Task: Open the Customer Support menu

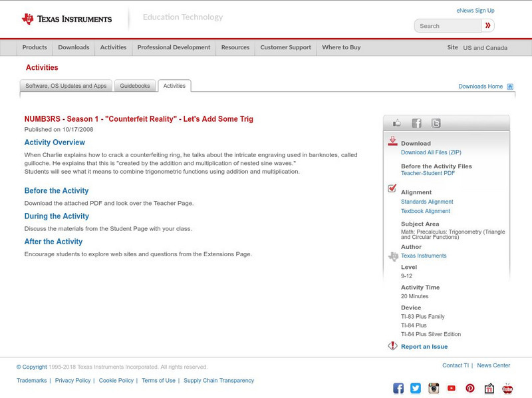Action: coord(286,47)
